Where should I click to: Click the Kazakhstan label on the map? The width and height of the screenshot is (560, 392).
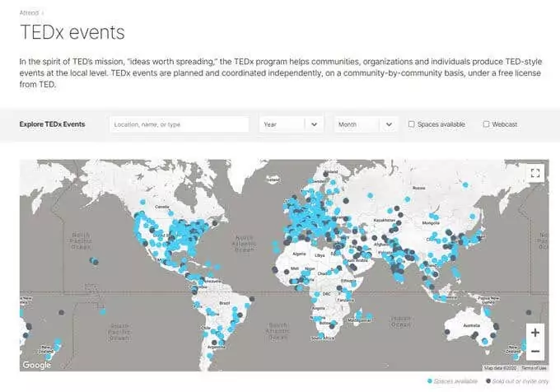385,220
